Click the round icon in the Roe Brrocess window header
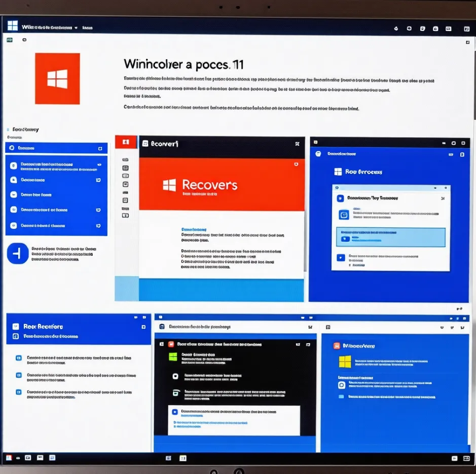This screenshot has width=476, height=474. point(318,154)
